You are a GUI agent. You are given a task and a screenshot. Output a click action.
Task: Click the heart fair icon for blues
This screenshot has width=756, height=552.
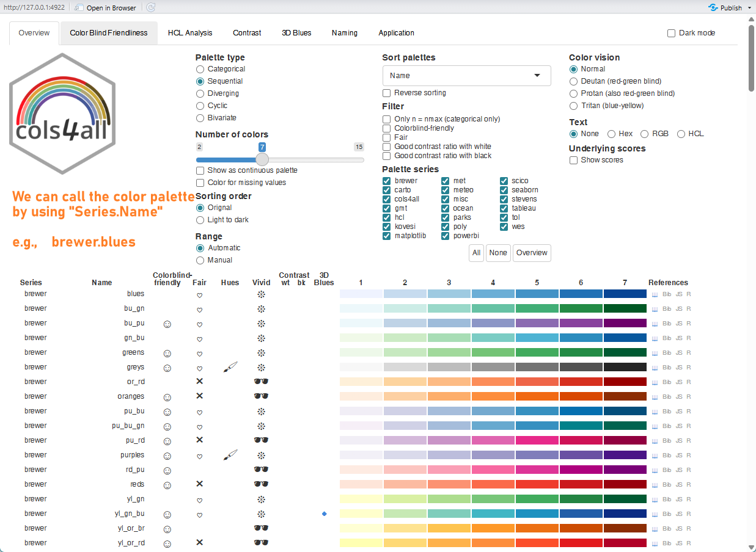199,295
